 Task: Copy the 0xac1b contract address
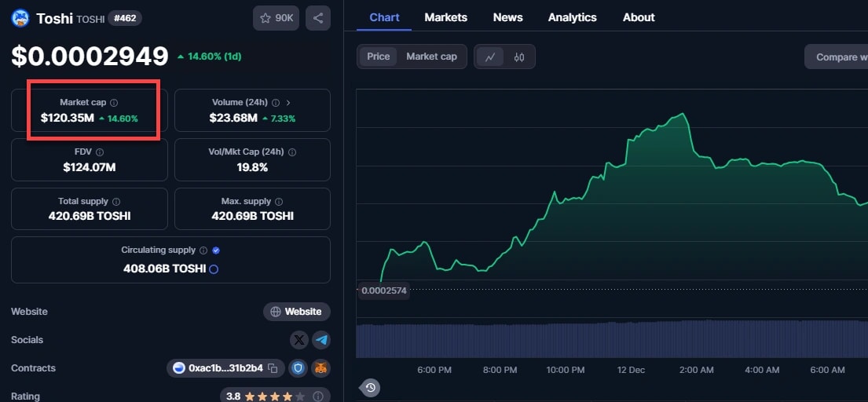(x=273, y=368)
